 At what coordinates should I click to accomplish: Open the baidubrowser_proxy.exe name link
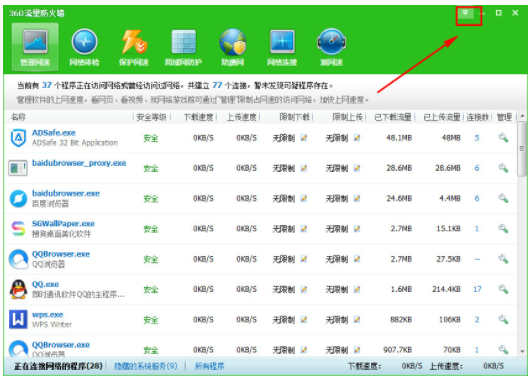click(79, 163)
